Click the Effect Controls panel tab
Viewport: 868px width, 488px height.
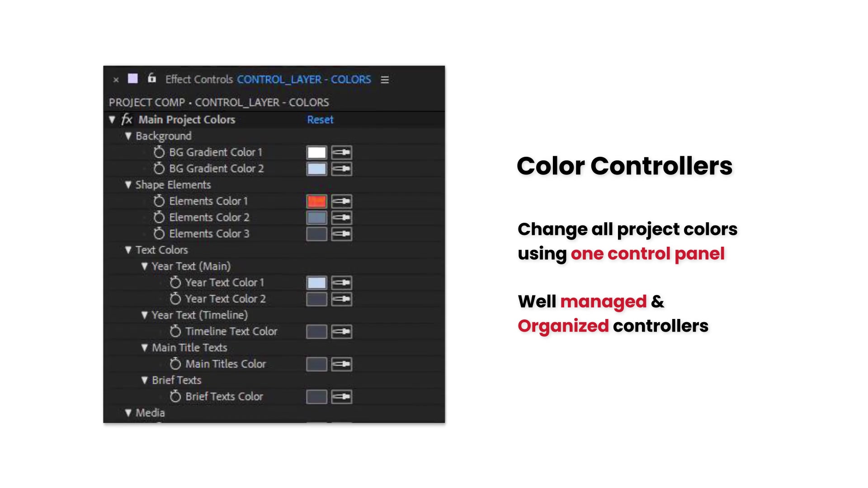pos(199,79)
